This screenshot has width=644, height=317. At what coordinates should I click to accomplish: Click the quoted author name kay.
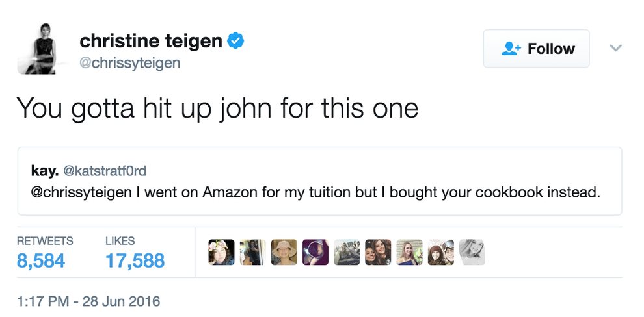click(44, 171)
